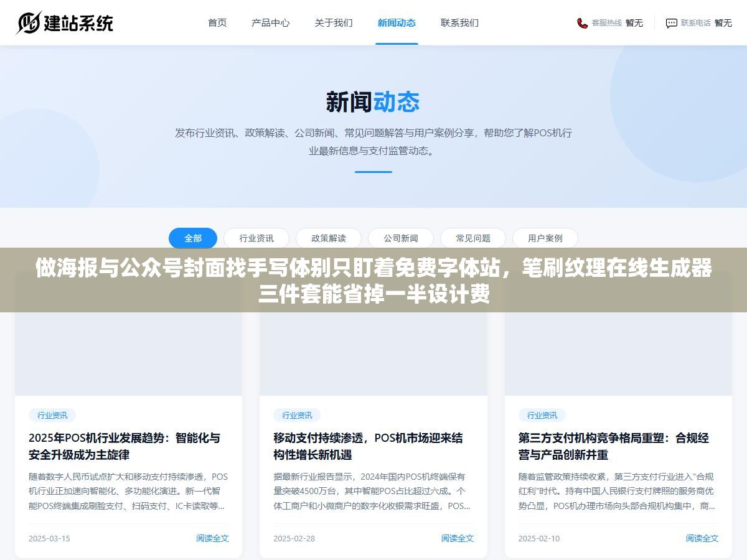Filter news by 常见问题
747x560 pixels.
[x=473, y=238]
